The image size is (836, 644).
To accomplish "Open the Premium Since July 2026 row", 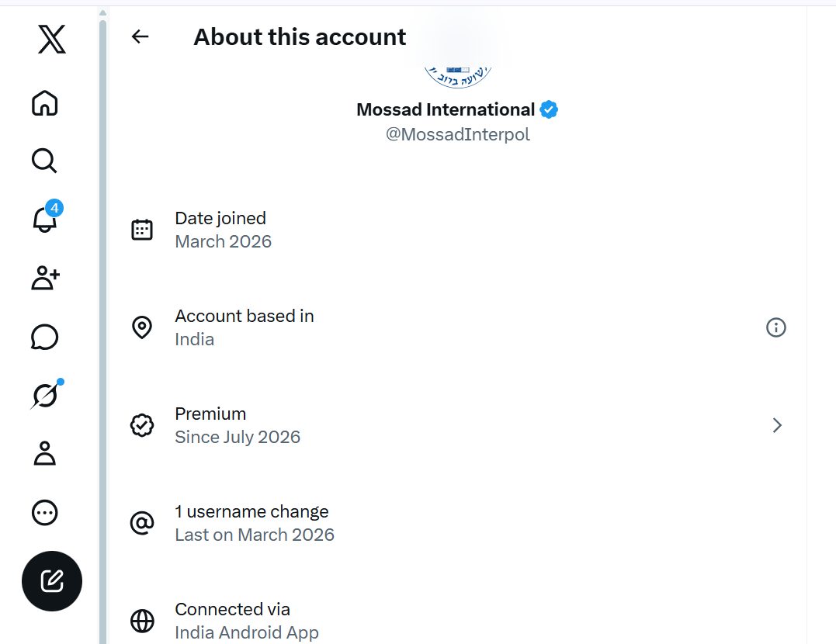I will pos(457,425).
